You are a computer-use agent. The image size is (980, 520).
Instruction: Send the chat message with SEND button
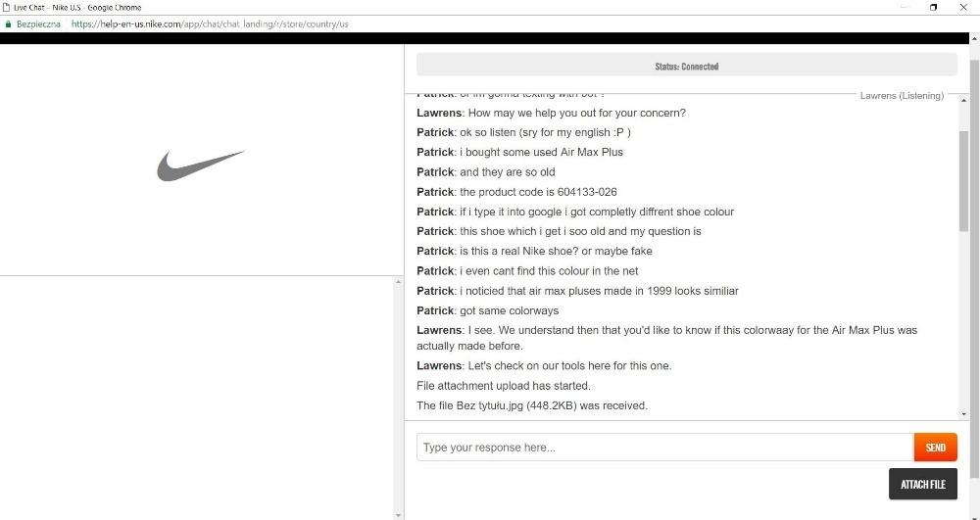pos(935,448)
